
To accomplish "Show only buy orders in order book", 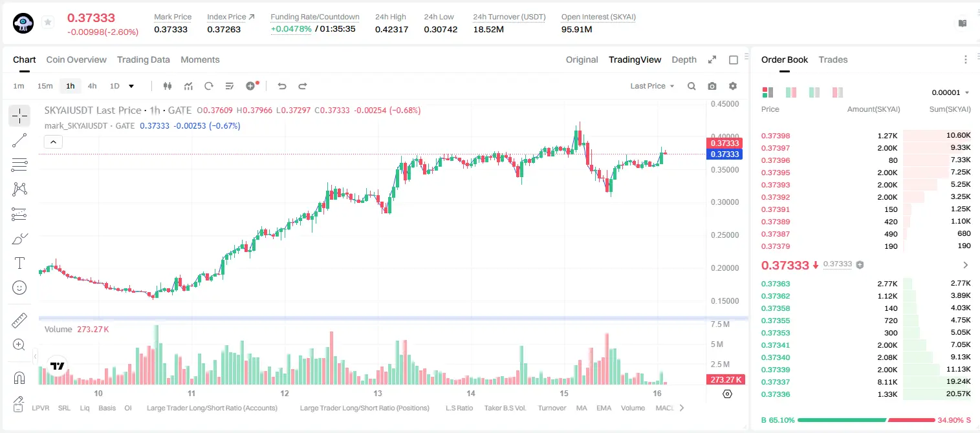I will coord(814,92).
